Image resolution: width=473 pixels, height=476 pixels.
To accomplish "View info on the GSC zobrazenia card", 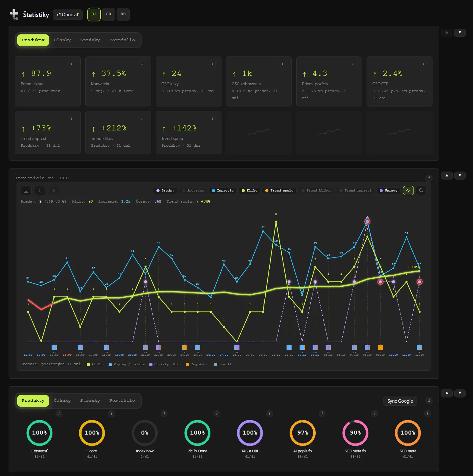I will click(283, 63).
